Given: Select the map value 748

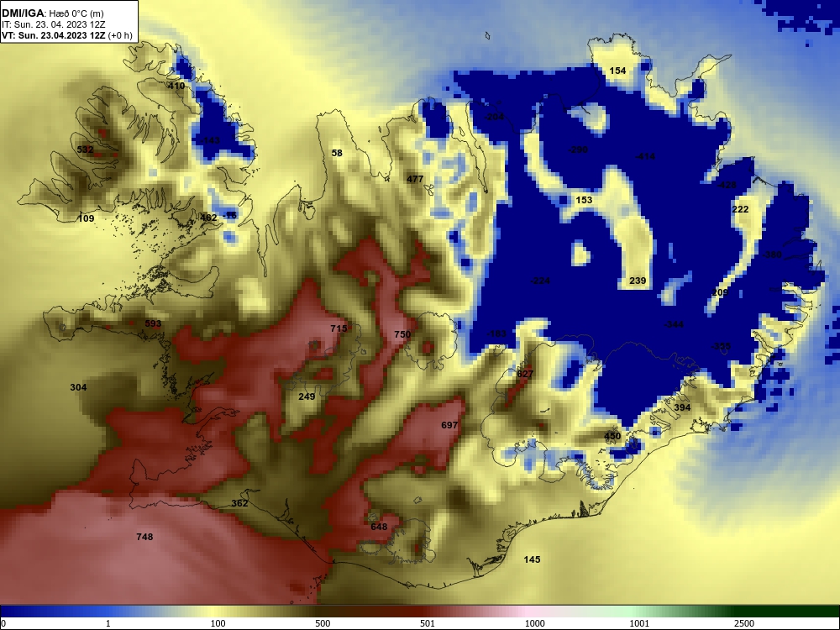Looking at the screenshot, I should click(144, 536).
